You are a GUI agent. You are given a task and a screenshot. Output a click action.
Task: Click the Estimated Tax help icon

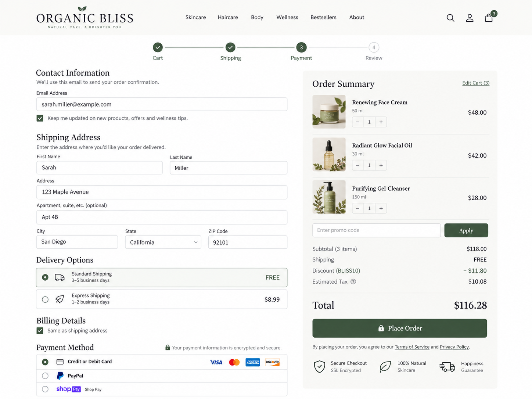(x=353, y=282)
